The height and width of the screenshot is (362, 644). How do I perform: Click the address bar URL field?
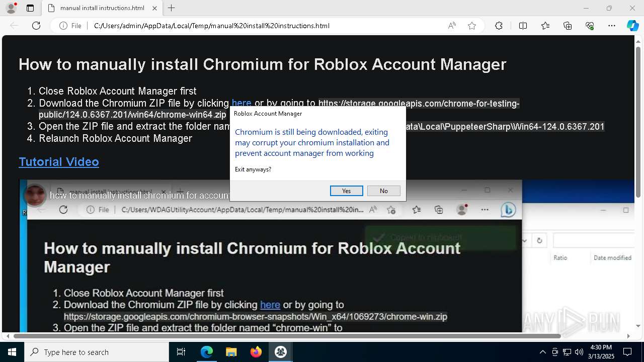pyautogui.click(x=267, y=26)
